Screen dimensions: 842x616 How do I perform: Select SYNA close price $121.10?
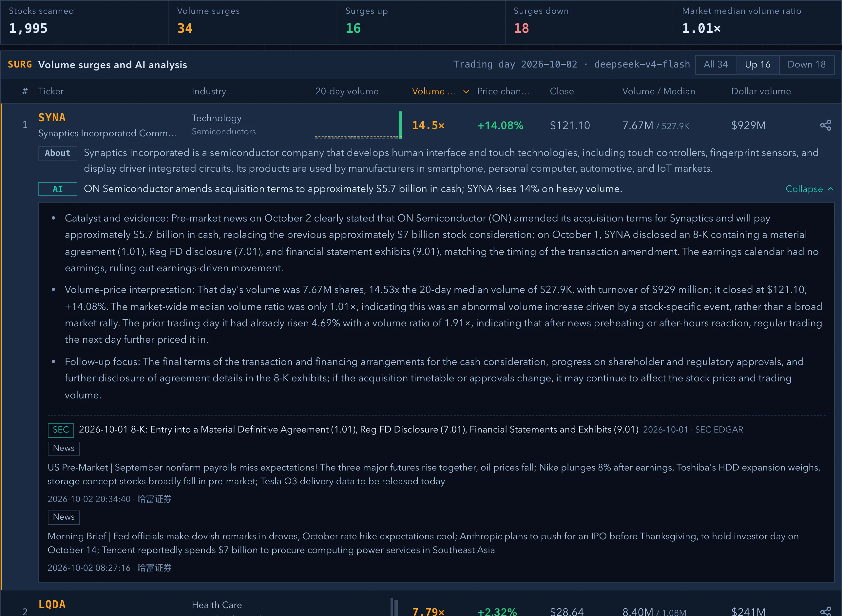[570, 125]
